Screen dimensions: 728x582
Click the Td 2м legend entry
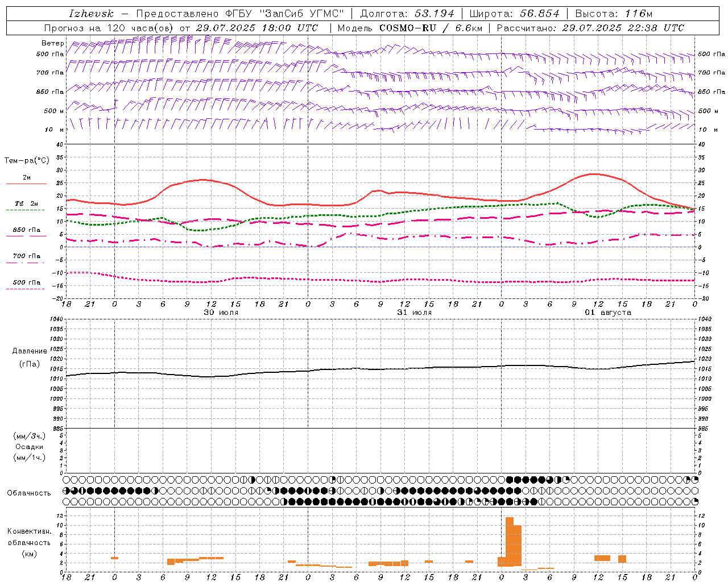[26, 203]
